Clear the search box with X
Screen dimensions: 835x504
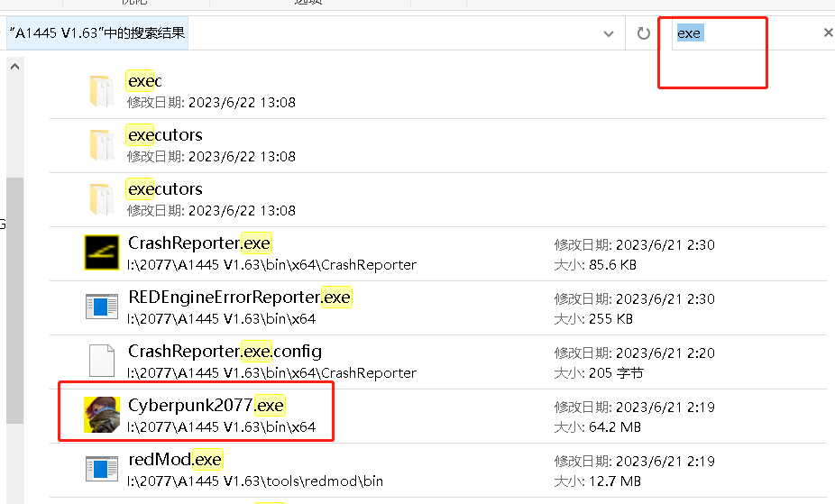point(828,33)
